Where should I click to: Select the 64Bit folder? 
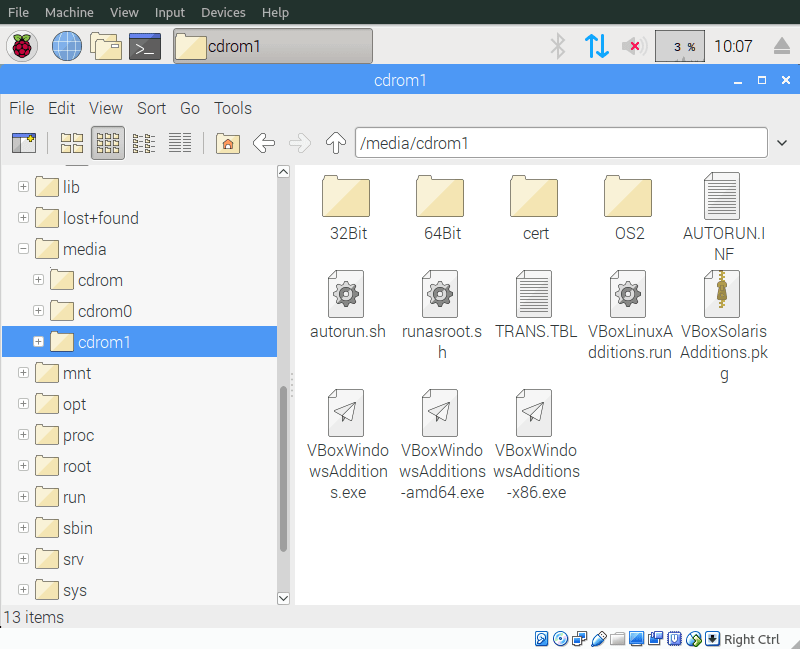442,208
